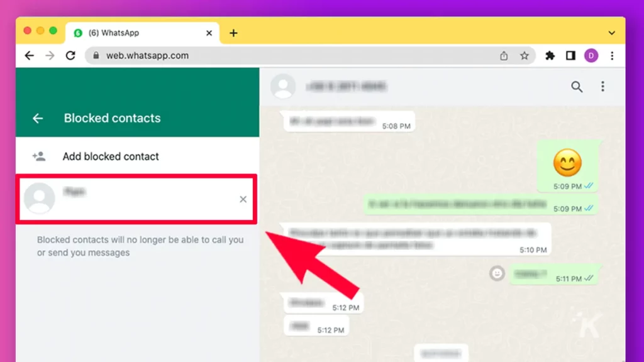
Task: Bookmark this page with the star icon
Action: click(524, 55)
